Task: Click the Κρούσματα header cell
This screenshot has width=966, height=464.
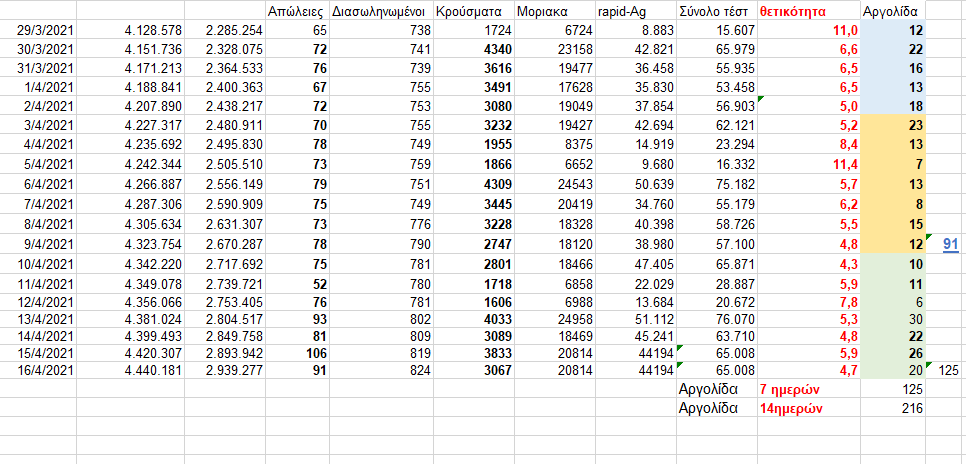Action: (x=473, y=12)
